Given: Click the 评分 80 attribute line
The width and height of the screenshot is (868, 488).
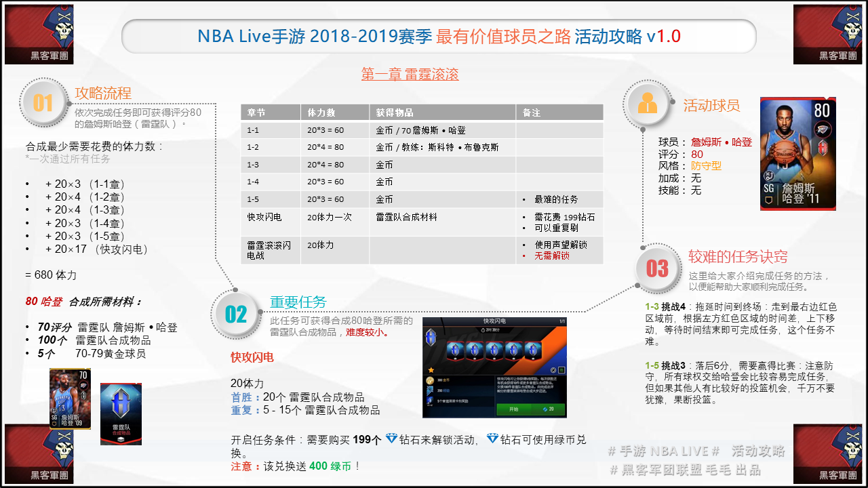Looking at the screenshot, I should click(x=680, y=154).
